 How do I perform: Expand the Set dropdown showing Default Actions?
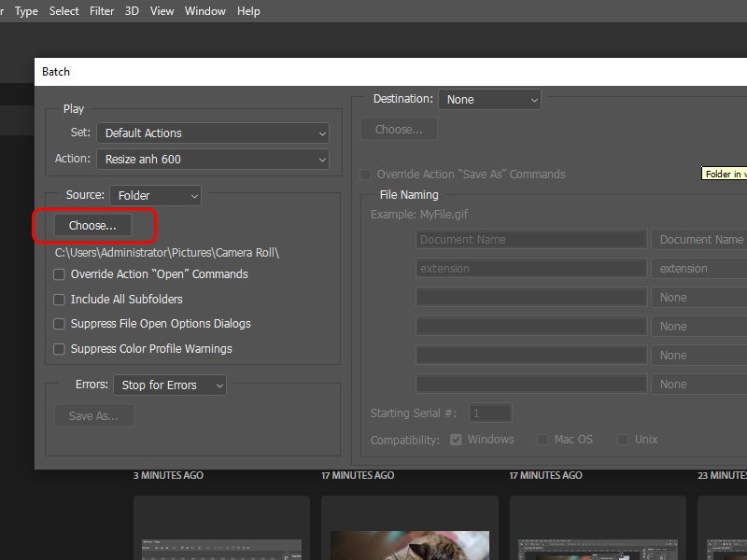tap(213, 133)
